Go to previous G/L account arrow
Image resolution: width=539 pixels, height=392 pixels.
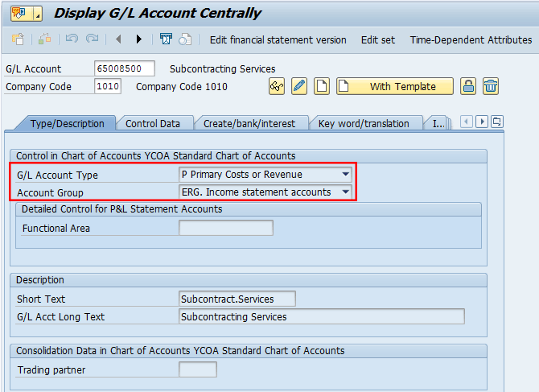point(119,39)
